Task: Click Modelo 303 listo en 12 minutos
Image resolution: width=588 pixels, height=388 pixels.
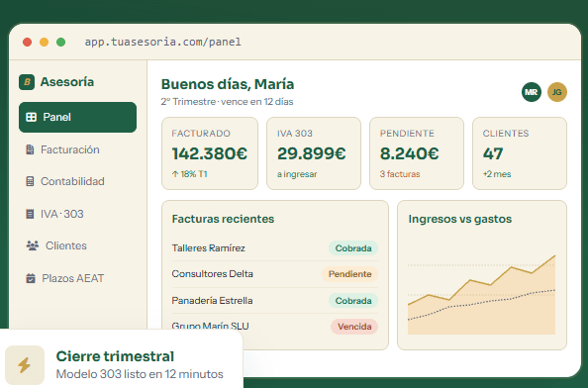Action: point(140,374)
